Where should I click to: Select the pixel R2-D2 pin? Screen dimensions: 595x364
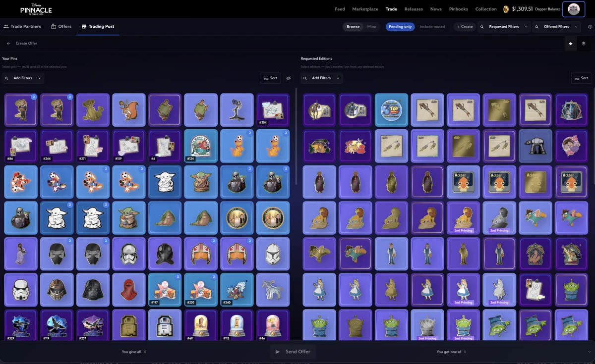click(165, 325)
